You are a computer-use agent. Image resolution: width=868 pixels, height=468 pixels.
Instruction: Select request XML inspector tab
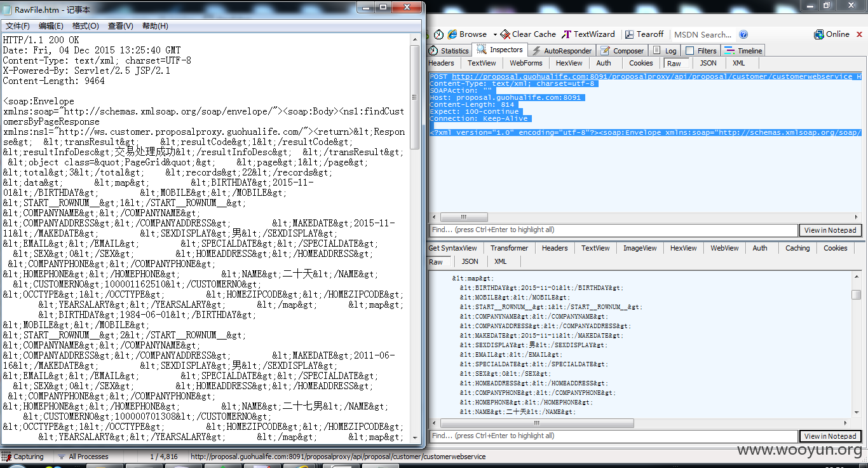(738, 63)
